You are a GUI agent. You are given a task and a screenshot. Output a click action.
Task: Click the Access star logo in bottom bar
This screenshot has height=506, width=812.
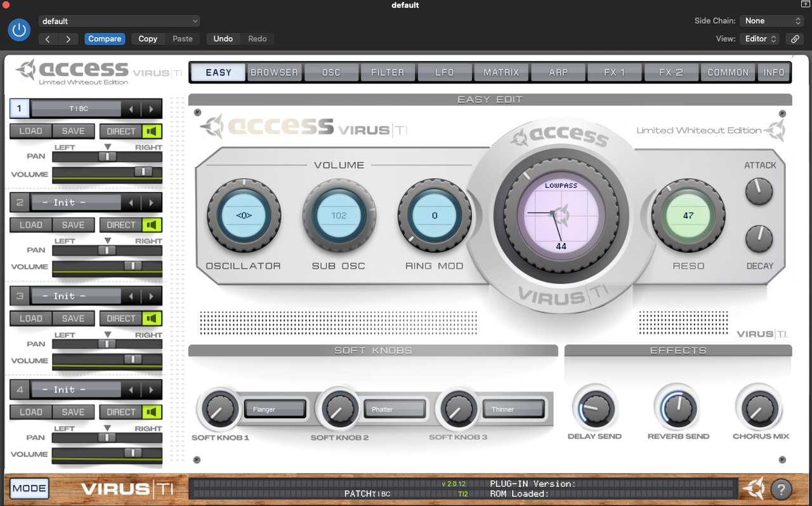754,489
